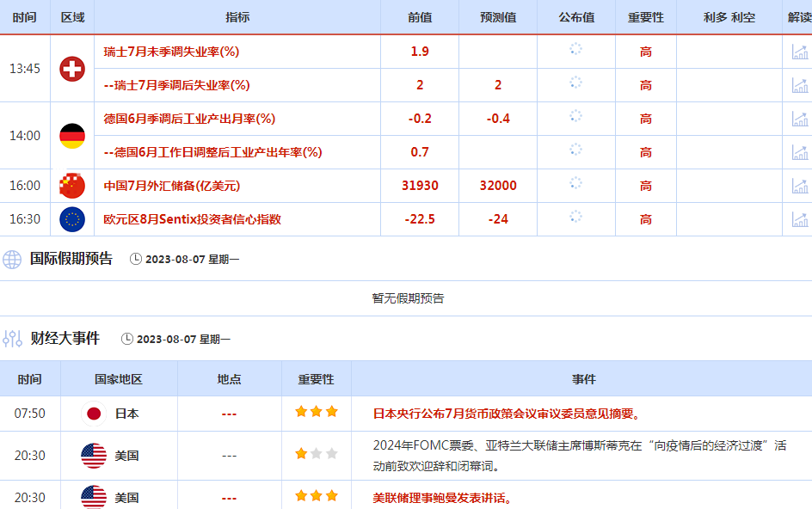Click the Germany flag icon
The height and width of the screenshot is (509, 812).
tap(72, 136)
